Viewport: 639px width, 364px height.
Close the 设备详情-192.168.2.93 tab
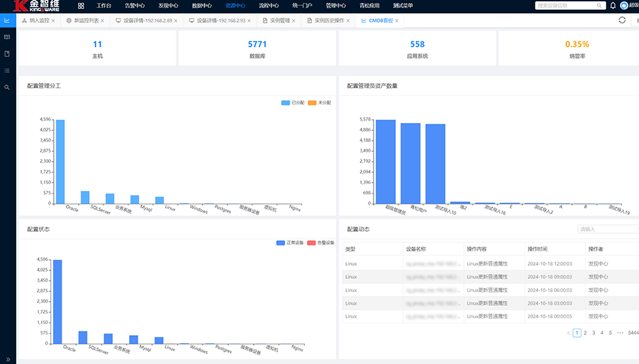(x=249, y=21)
